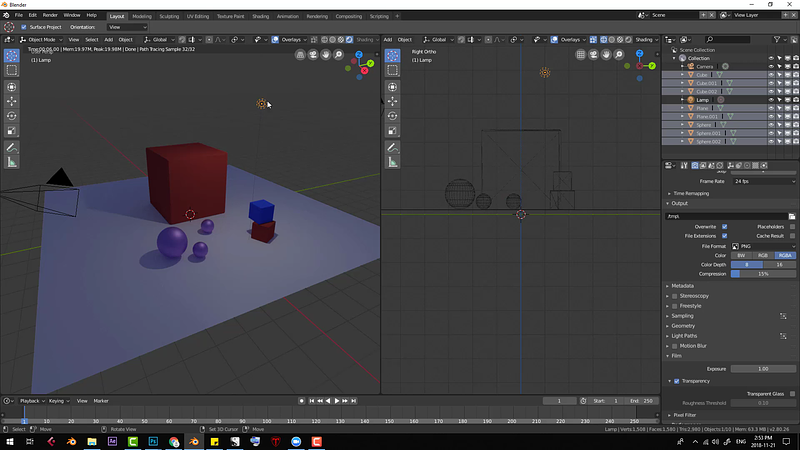Click the output path /tmp field
The height and width of the screenshot is (450, 800).
tap(726, 216)
